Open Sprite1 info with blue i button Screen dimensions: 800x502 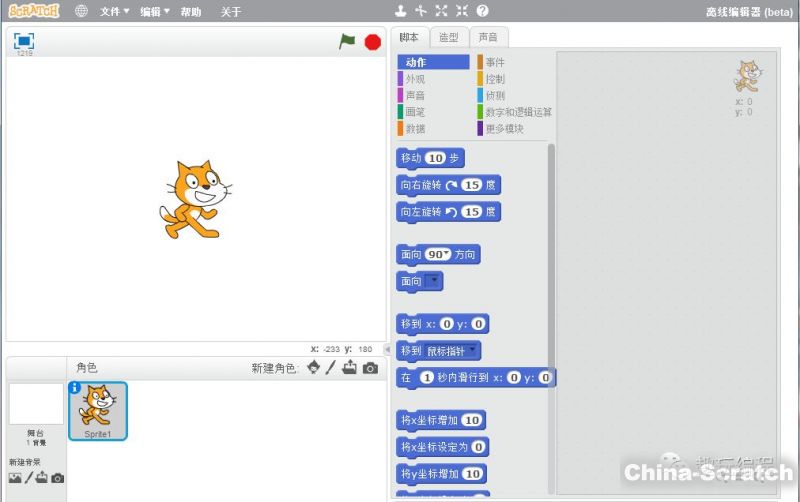pyautogui.click(x=75, y=387)
